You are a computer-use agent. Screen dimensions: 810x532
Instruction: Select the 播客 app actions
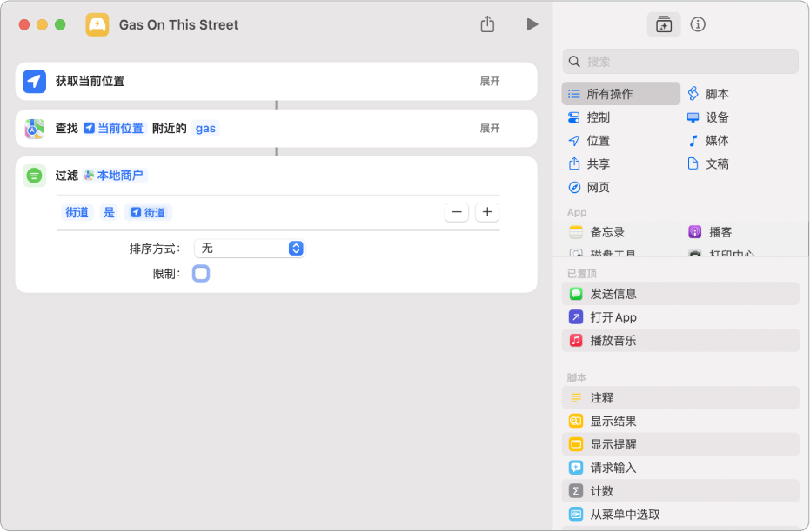[711, 232]
